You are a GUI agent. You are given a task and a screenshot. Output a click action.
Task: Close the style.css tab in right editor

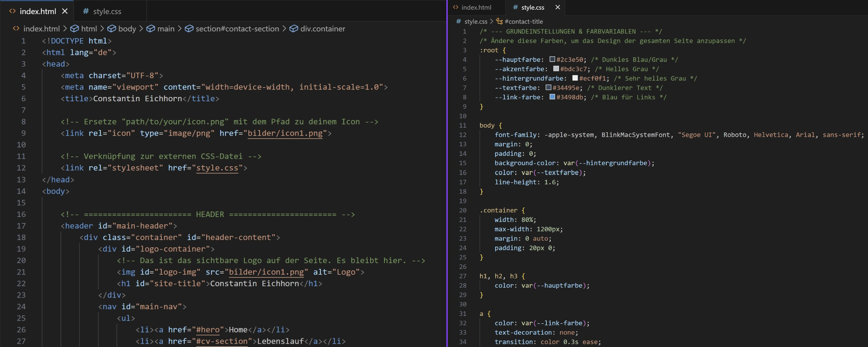pyautogui.click(x=558, y=7)
